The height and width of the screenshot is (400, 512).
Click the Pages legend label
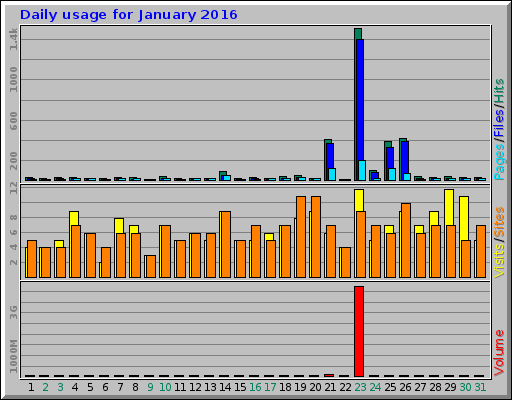pos(499,162)
